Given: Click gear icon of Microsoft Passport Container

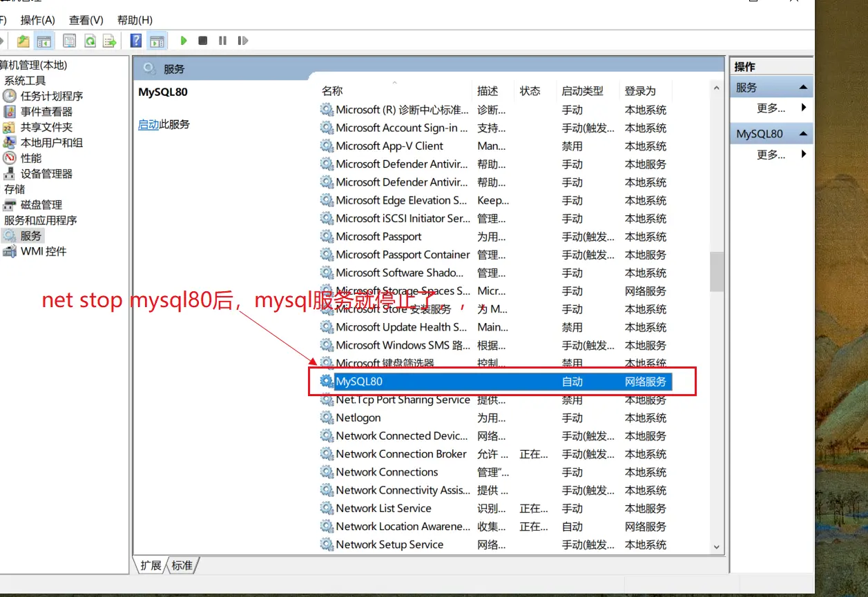Looking at the screenshot, I should click(327, 255).
